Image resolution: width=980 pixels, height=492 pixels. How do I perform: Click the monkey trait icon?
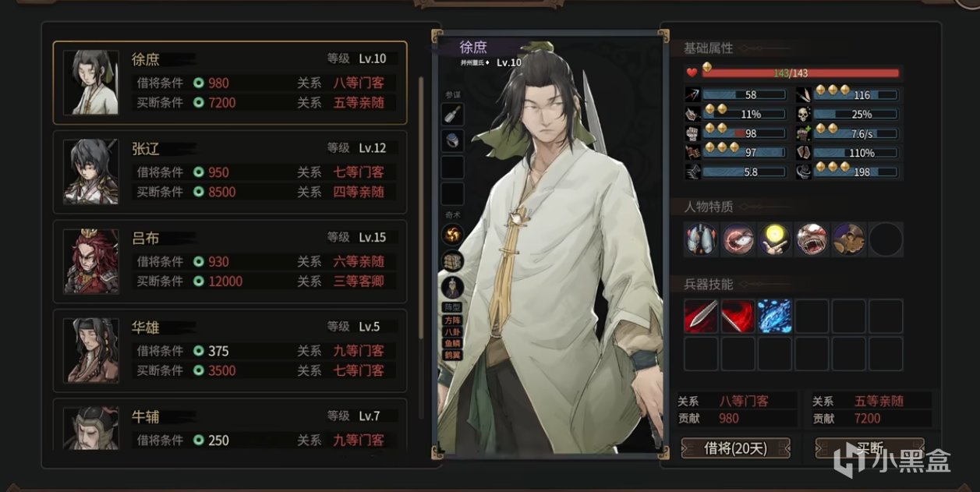pyautogui.click(x=848, y=239)
